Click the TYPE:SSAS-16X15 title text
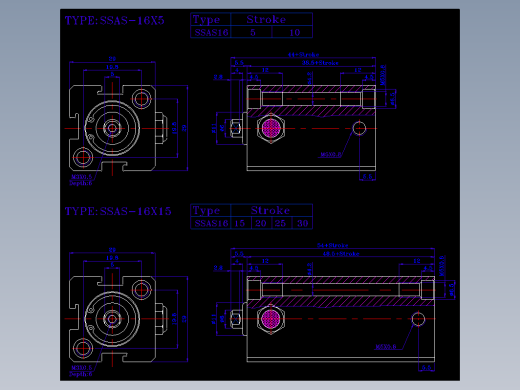The image size is (520, 390). pyautogui.click(x=118, y=211)
